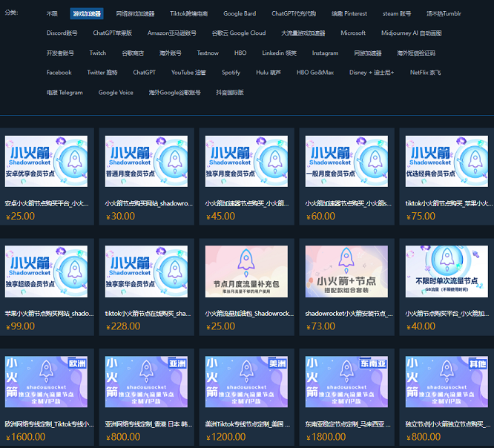Show Disney + 迪士尼+ category products
The width and height of the screenshot is (494, 448).
point(372,73)
